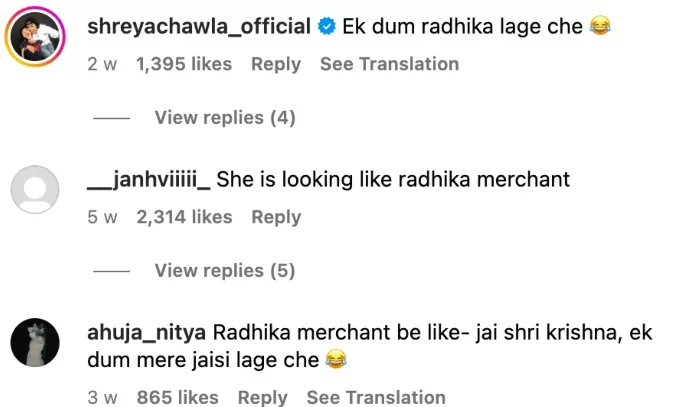The width and height of the screenshot is (700, 407).
Task: Open the __janhviiiii_ username link
Action: [x=148, y=179]
